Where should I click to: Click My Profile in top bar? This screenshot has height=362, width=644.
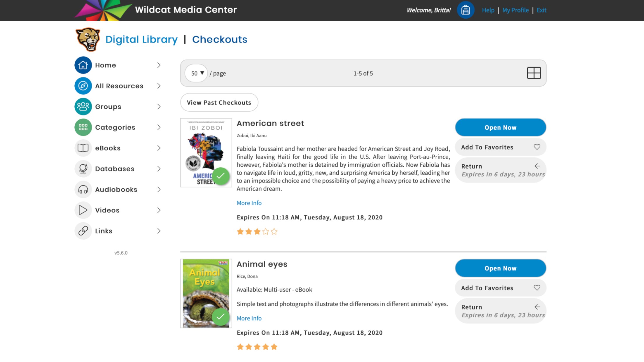(515, 10)
